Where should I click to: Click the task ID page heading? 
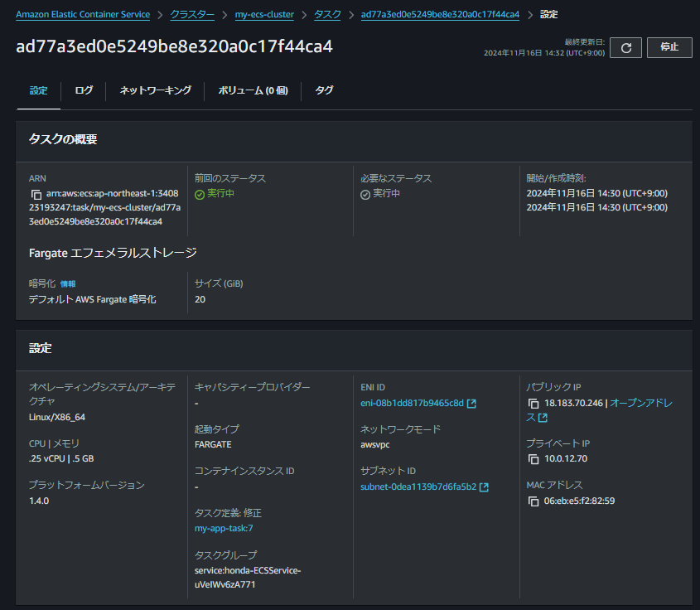[x=174, y=46]
